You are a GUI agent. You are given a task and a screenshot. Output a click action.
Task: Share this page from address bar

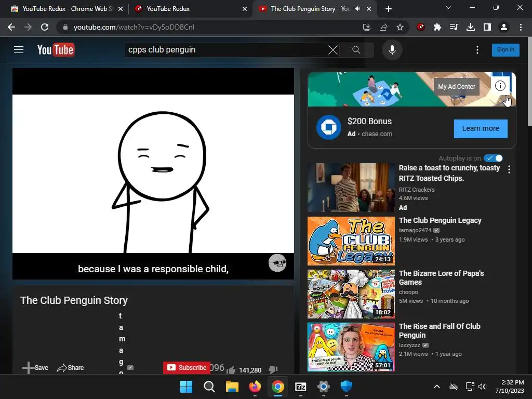(x=383, y=27)
